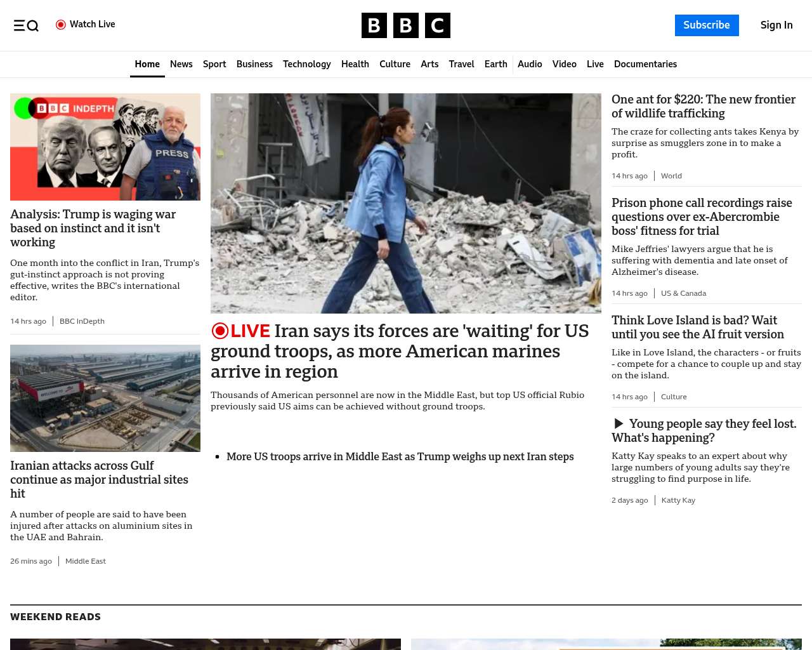This screenshot has height=650, width=812.
Task: Click the Watch Live red record icon
Action: pos(61,25)
